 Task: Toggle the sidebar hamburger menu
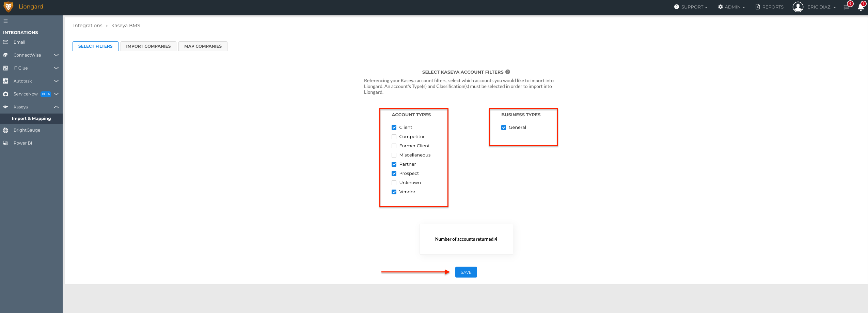click(x=5, y=21)
